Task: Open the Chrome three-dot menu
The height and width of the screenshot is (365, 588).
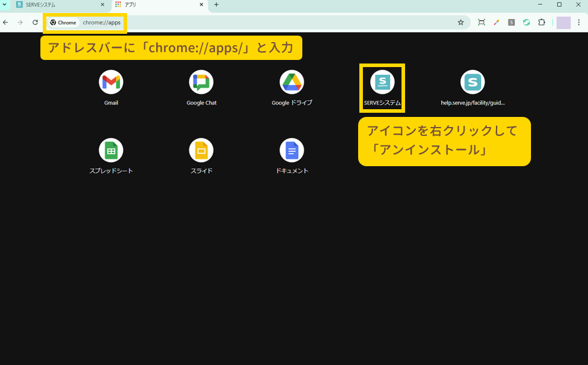Action: pyautogui.click(x=578, y=23)
